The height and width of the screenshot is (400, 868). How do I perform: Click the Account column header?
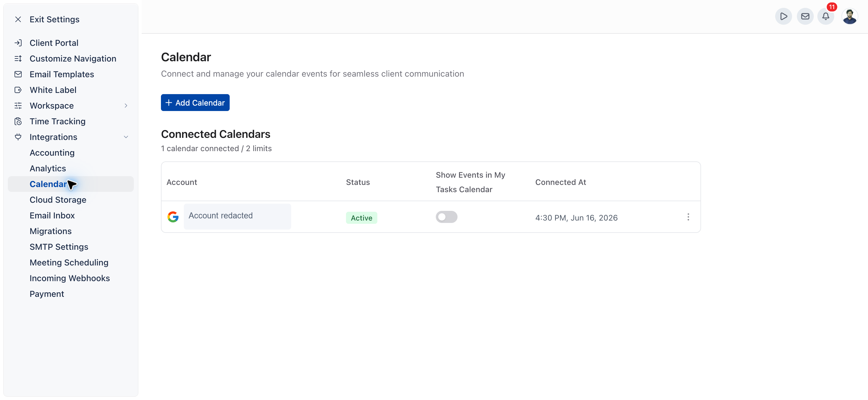coord(182,182)
